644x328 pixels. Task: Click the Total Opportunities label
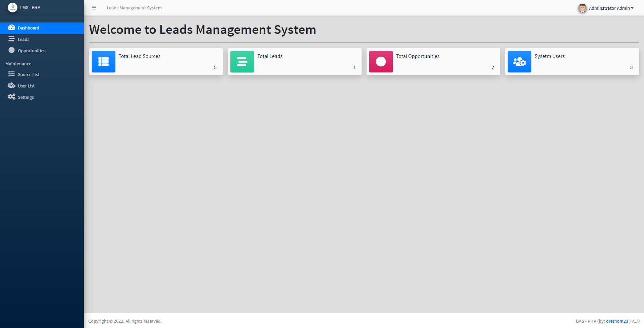click(x=418, y=56)
